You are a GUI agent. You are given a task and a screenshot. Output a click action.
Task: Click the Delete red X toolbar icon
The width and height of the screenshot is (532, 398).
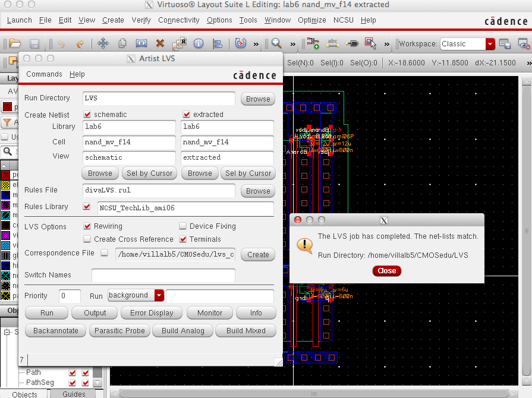(x=159, y=43)
